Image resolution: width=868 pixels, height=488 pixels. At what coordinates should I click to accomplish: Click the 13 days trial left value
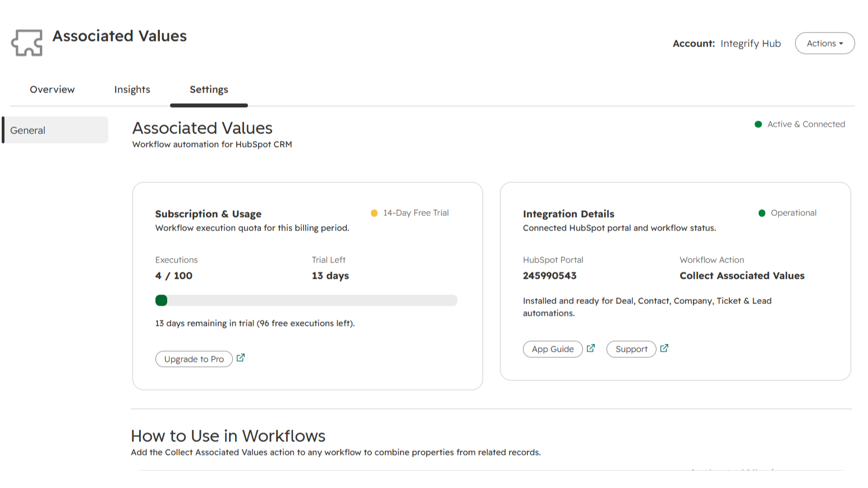point(330,276)
